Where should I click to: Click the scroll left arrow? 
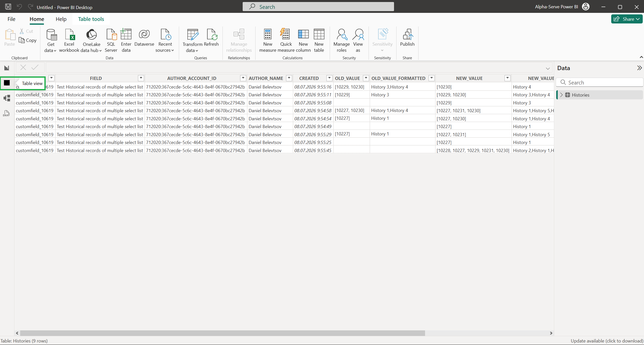[17, 333]
